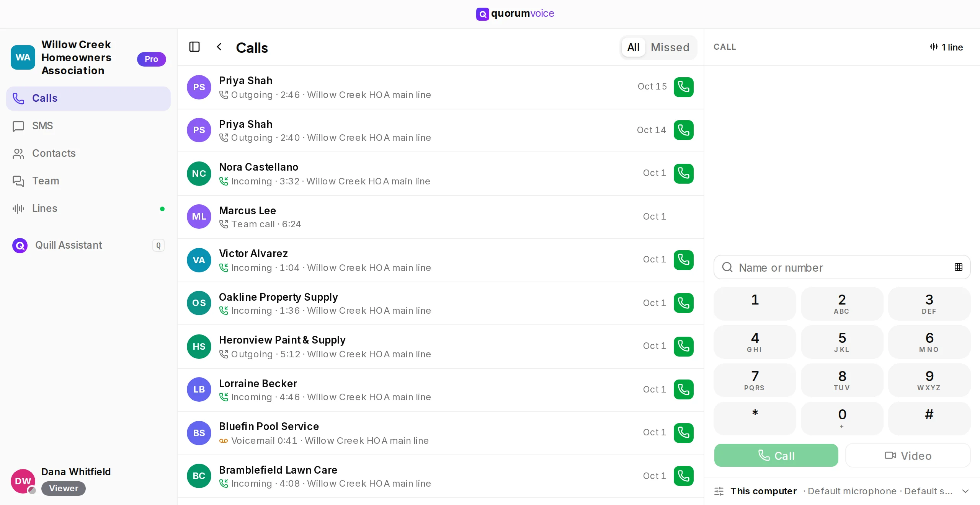Tap the dial pad star key
The image size is (980, 505).
(755, 419)
